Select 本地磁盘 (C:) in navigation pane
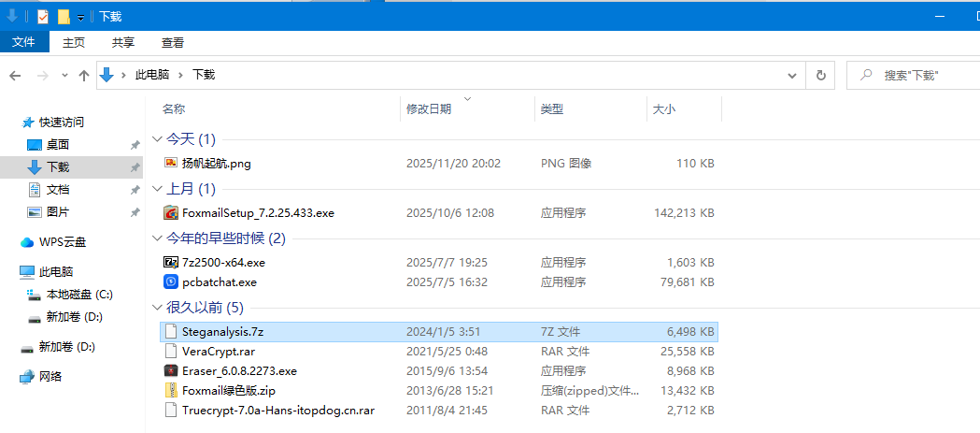 tap(78, 295)
